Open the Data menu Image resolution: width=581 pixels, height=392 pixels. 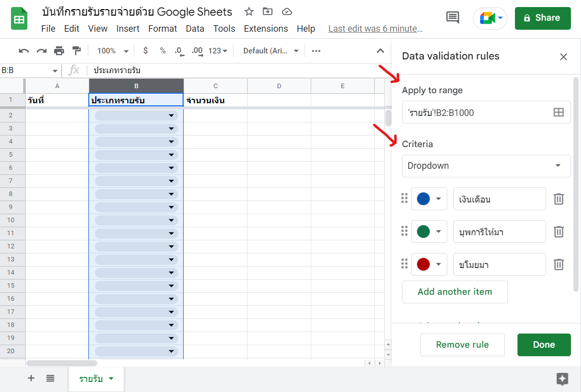click(x=195, y=29)
